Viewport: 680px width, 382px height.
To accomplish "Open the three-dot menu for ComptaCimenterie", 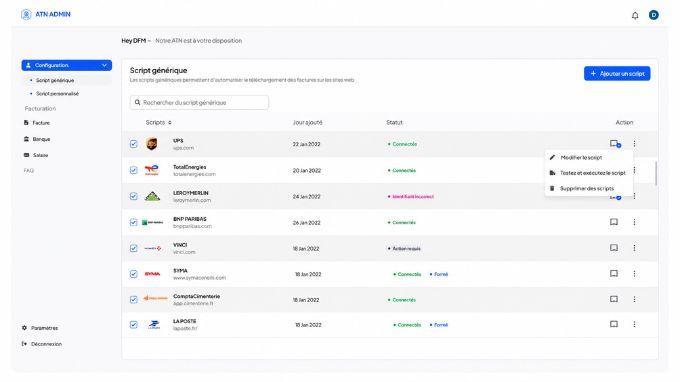I will (634, 299).
